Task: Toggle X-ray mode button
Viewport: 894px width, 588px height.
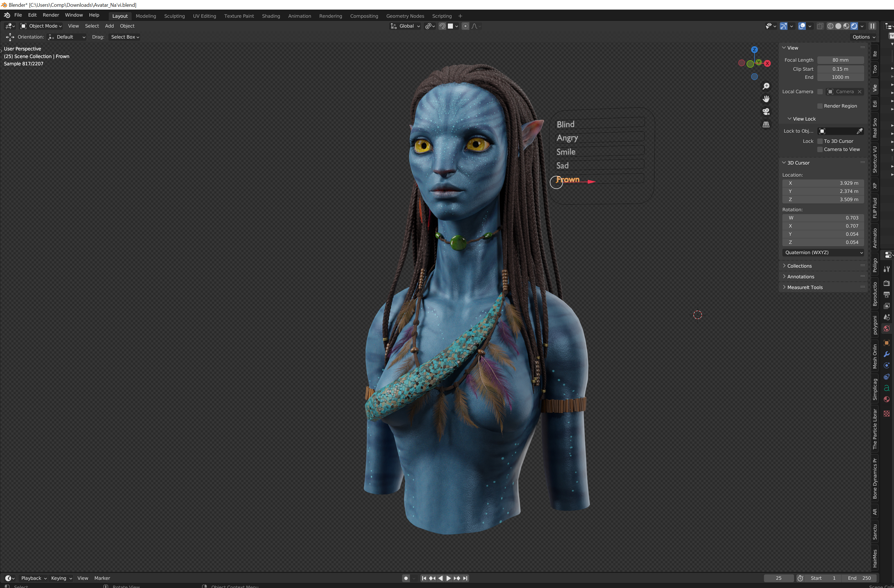Action: [820, 26]
